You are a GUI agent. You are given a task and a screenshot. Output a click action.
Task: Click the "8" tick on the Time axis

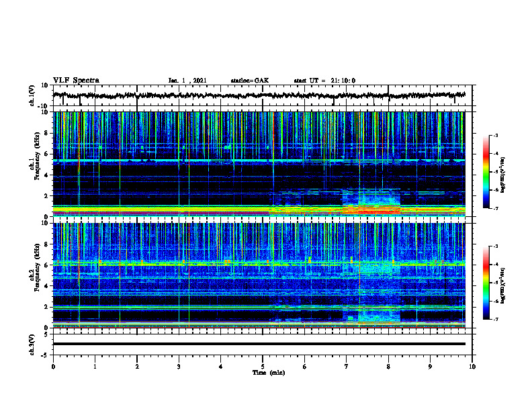tap(388, 367)
